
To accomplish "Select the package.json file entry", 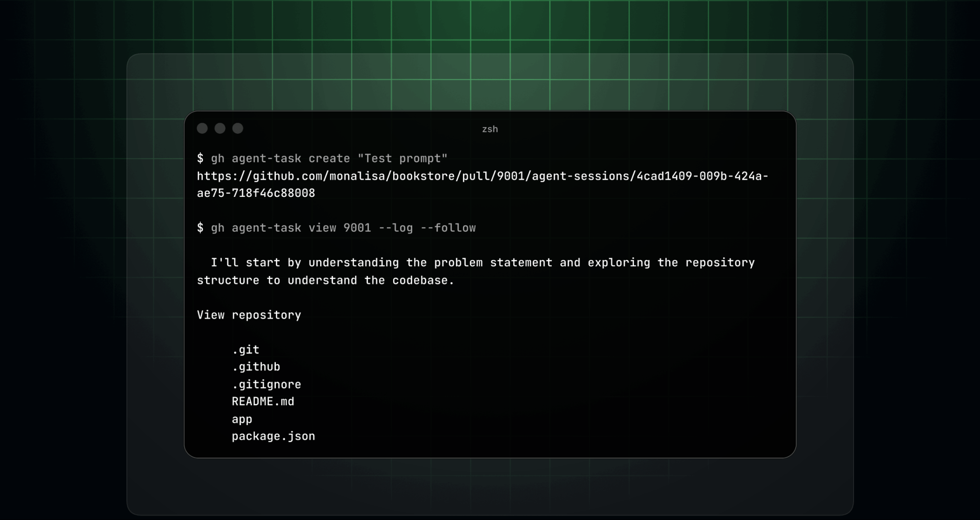I will click(x=273, y=436).
